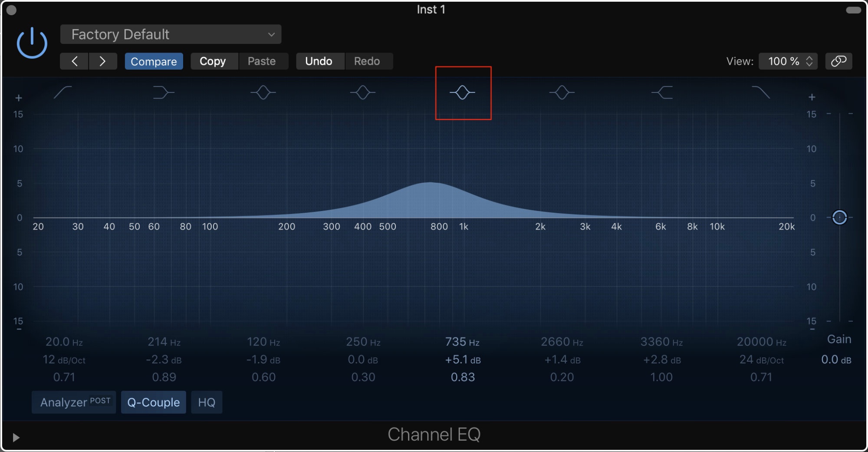
Task: Disable the Q-Couple option
Action: pos(153,402)
